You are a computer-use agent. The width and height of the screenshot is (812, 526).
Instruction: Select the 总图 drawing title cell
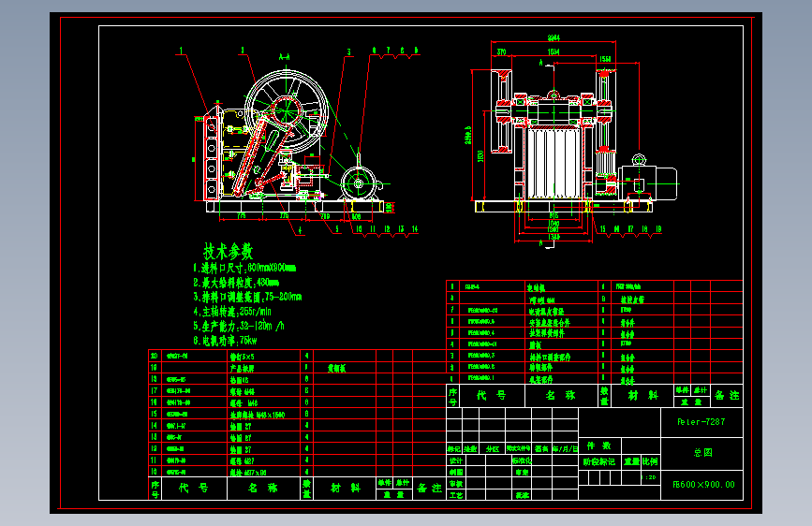tap(702, 453)
